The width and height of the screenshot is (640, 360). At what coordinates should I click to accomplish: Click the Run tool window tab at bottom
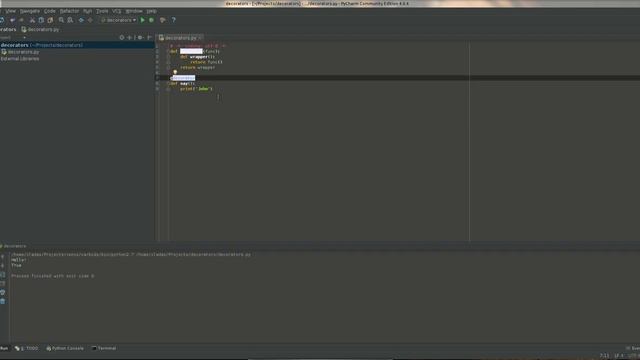click(4, 348)
